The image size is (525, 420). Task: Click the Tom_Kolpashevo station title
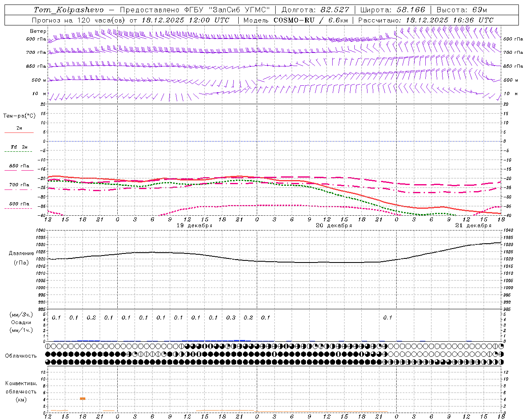[x=68, y=10]
